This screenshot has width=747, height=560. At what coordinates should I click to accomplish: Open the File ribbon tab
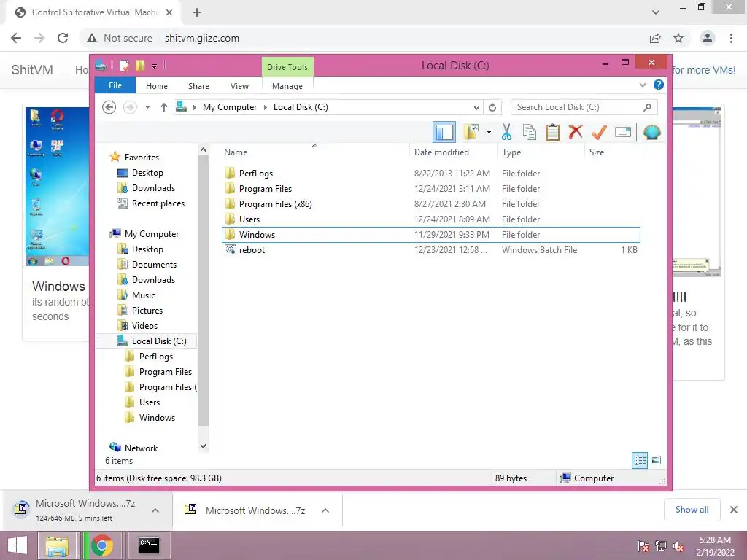(x=115, y=85)
